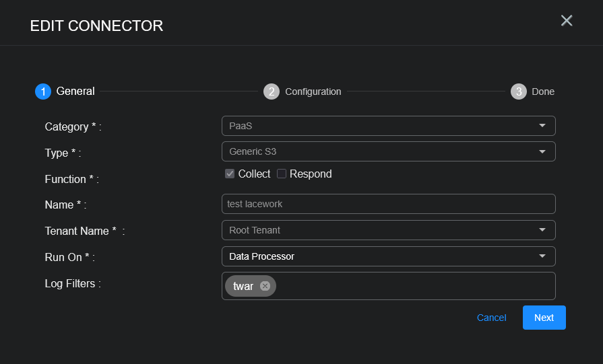This screenshot has width=603, height=364.
Task: Click the Type dropdown arrow
Action: coord(542,151)
